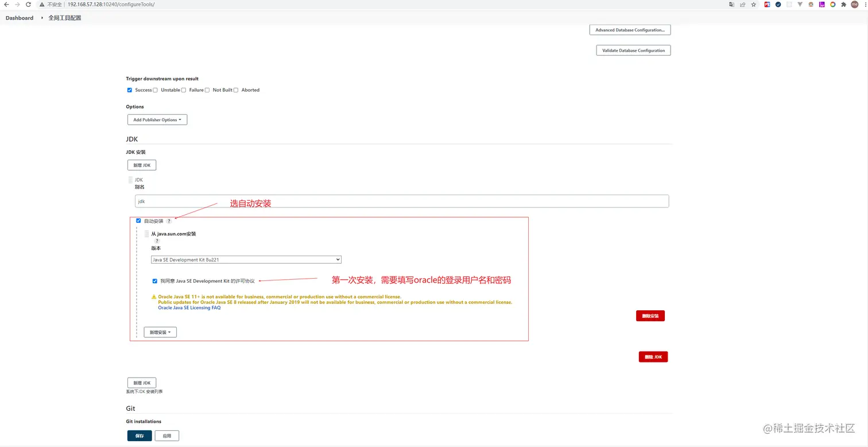The height and width of the screenshot is (447, 868).
Task: Go back with the browser back arrow
Action: coord(6,4)
